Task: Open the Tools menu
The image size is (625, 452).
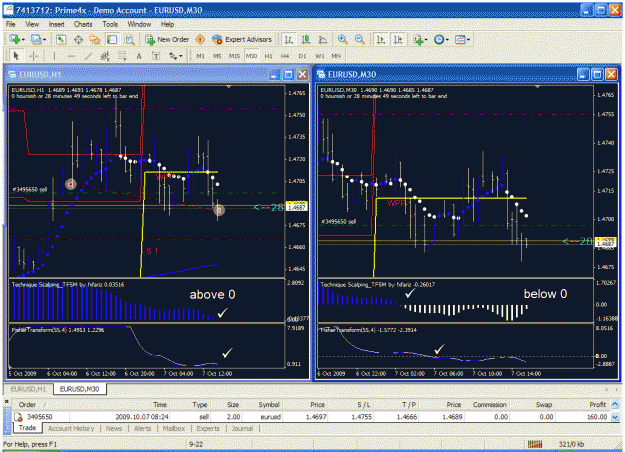Action: (x=110, y=24)
